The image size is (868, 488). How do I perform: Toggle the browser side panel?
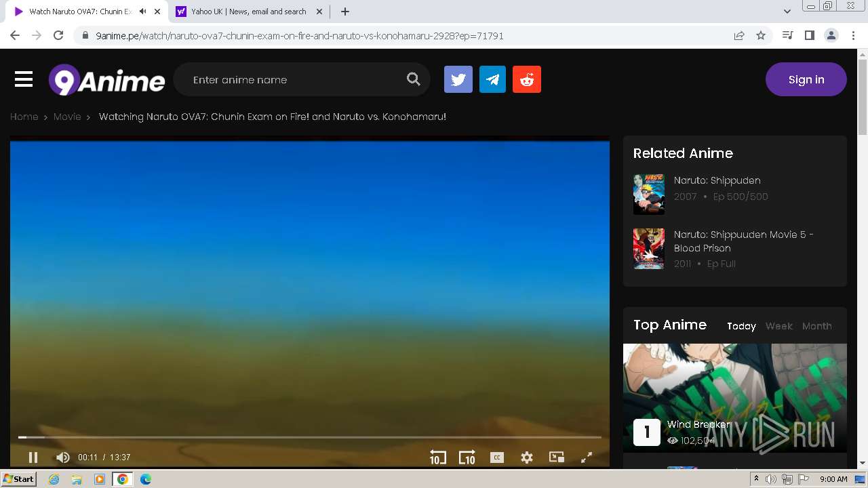coord(809,35)
